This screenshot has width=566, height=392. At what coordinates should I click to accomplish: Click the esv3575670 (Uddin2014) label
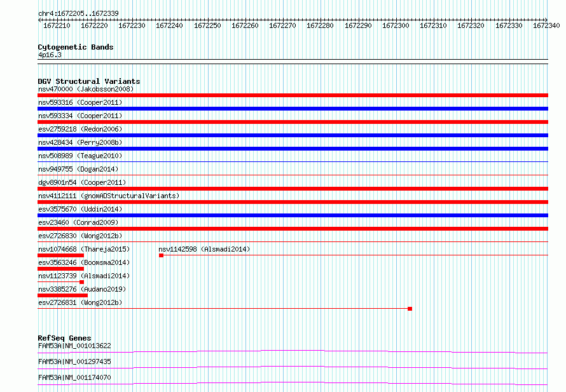[x=80, y=209]
